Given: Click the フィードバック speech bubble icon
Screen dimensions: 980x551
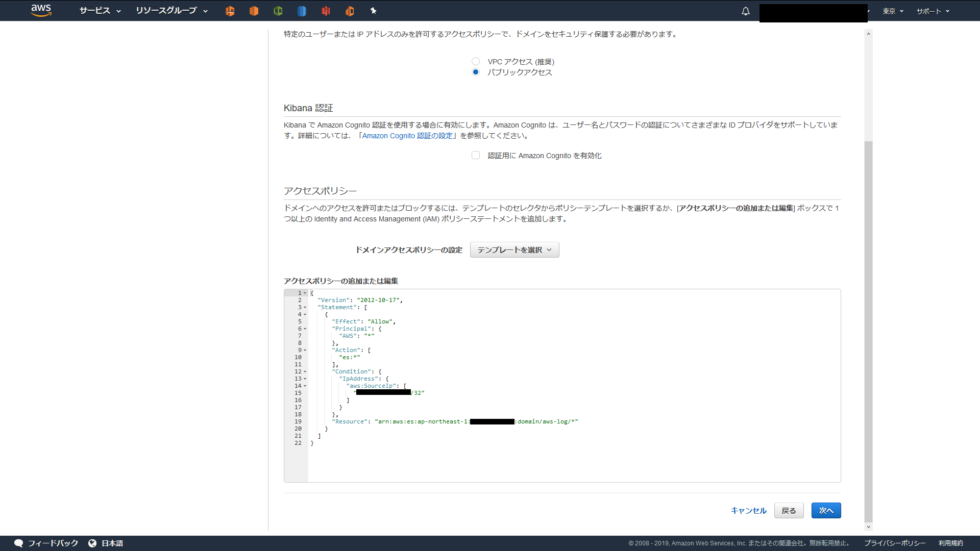Looking at the screenshot, I should pyautogui.click(x=18, y=543).
